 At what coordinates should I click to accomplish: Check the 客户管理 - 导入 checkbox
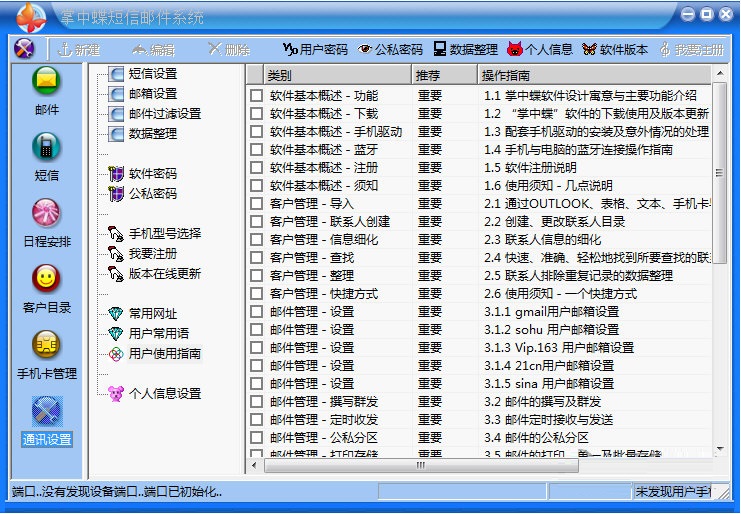(257, 204)
